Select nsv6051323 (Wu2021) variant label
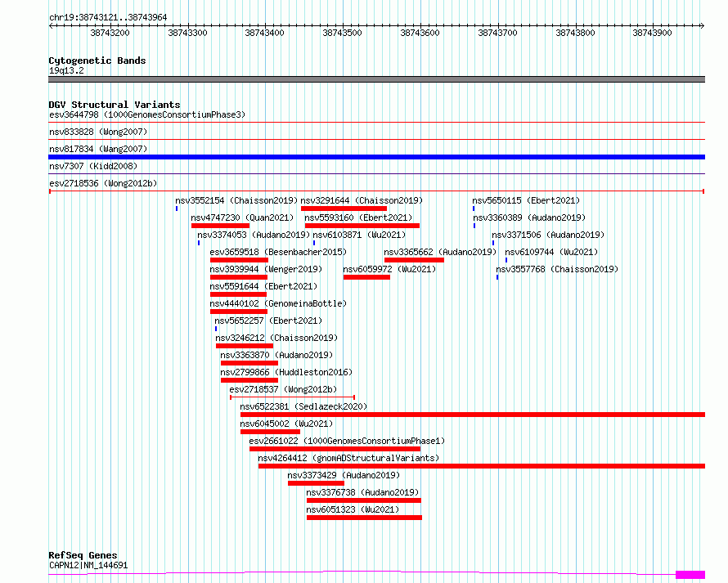 click(x=353, y=509)
